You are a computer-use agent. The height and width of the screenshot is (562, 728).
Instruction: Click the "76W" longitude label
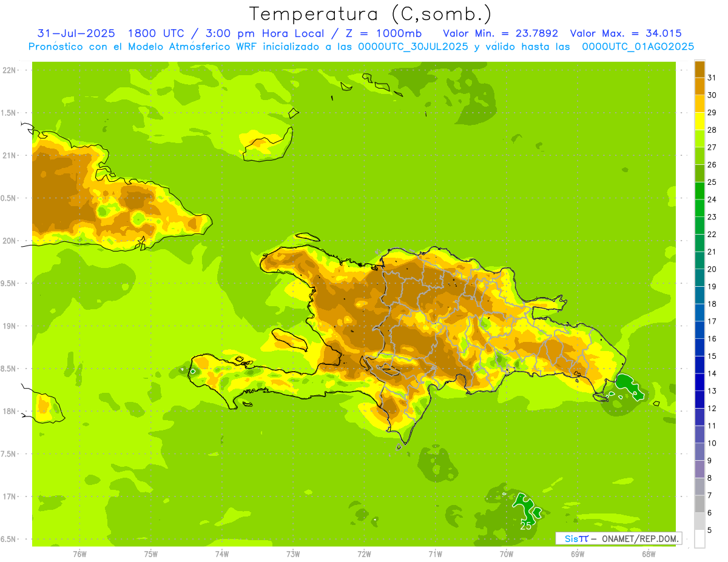79,554
